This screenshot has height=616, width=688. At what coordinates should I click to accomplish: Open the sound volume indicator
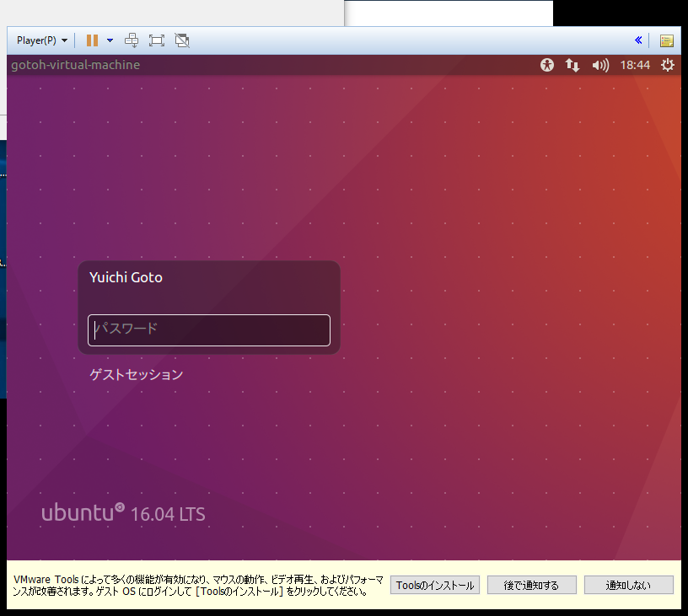point(600,66)
